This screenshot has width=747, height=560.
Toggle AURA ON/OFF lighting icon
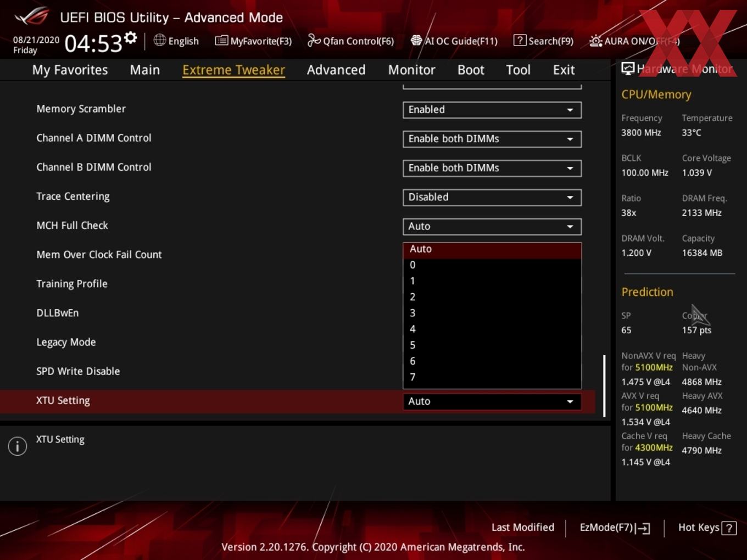[595, 41]
